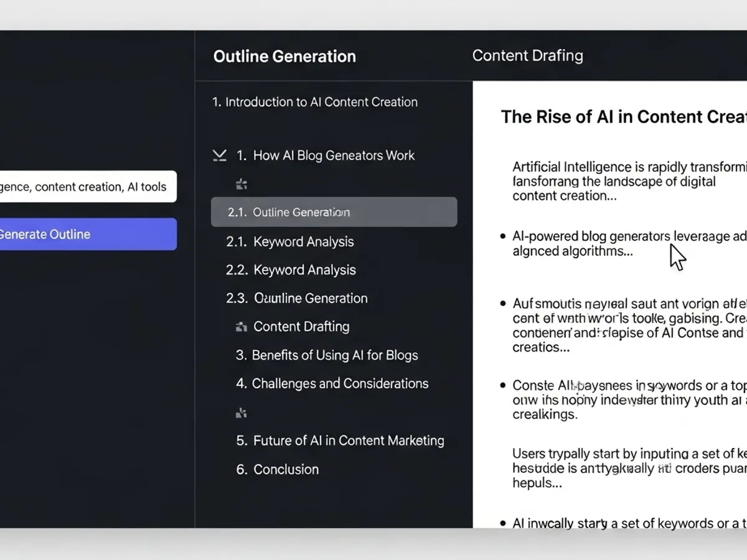Click the small icon below Challenges and Considerations
Screen dimensions: 747x560
(242, 413)
